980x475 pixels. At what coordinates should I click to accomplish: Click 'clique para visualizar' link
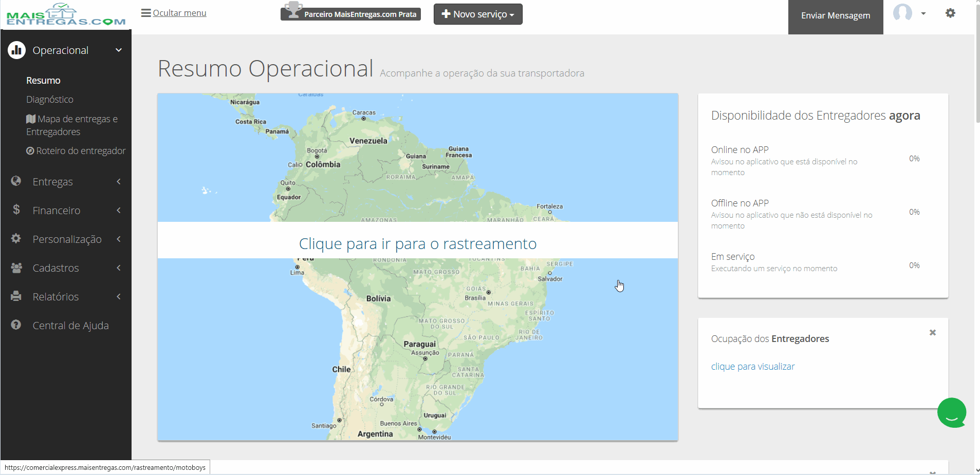pyautogui.click(x=753, y=367)
